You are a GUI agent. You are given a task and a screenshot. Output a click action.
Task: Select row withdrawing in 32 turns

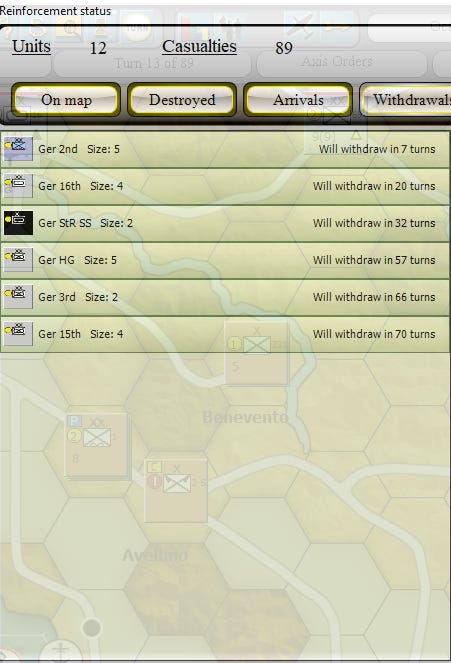coord(225,223)
